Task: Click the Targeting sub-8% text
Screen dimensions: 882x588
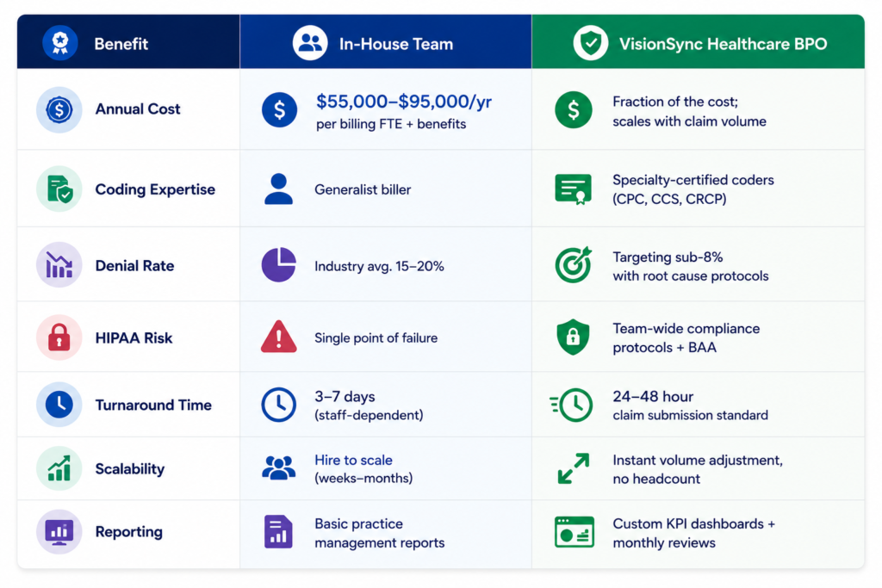Action: click(668, 257)
